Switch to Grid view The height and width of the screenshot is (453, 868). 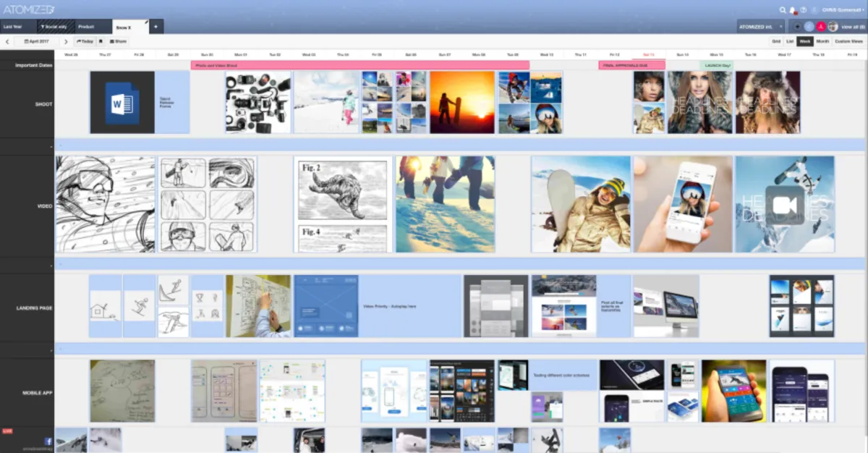775,41
